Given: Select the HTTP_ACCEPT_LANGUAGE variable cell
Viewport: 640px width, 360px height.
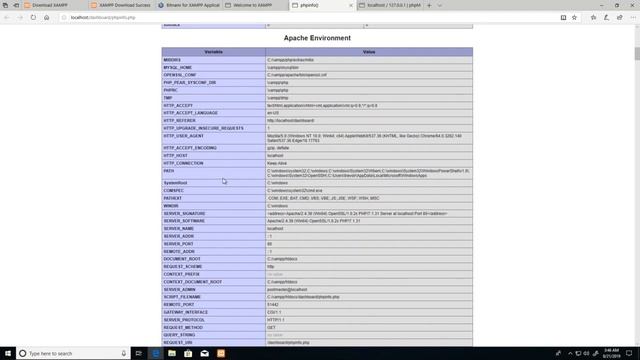Looking at the screenshot, I should 213,113.
